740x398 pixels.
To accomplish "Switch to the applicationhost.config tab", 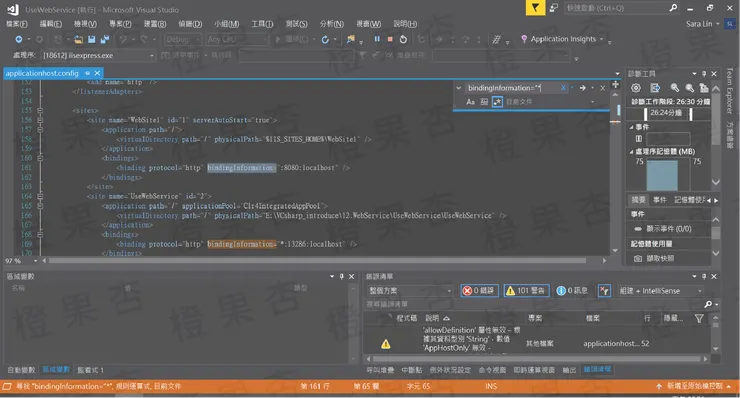I will (x=42, y=73).
